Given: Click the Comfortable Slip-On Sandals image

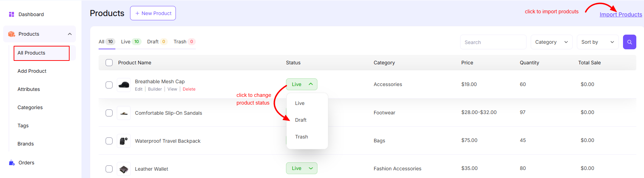Looking at the screenshot, I should tap(124, 113).
